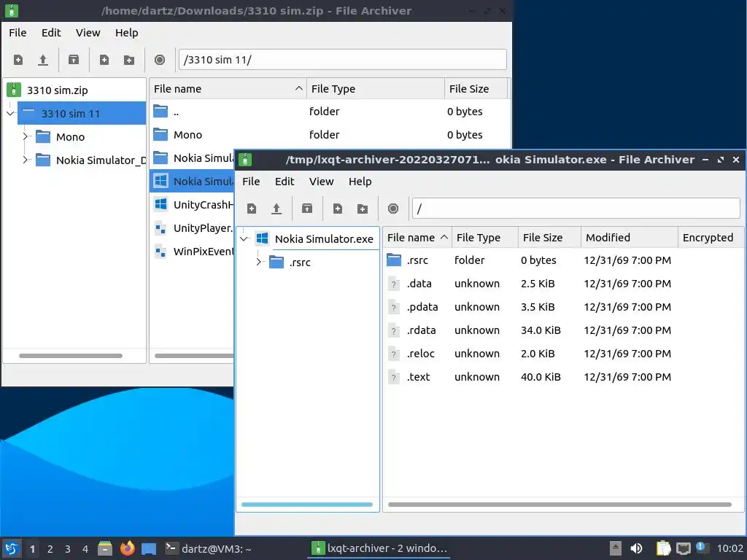The image size is (747, 560).
Task: Click Open archive arrow icon in Nokia Simulator.exe window
Action: click(276, 209)
